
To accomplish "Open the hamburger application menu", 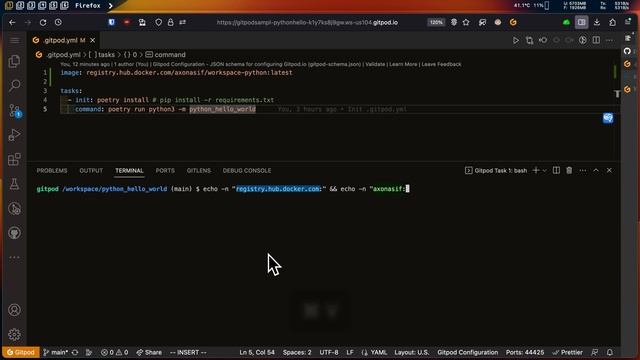I will point(14,40).
